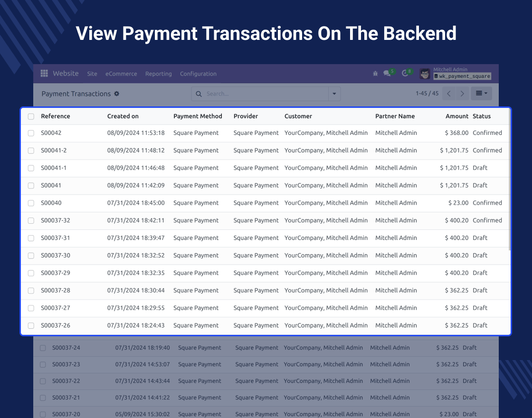Screen dimensions: 532x418
Task: Open transaction reference S00041
Action: [x=51, y=185]
